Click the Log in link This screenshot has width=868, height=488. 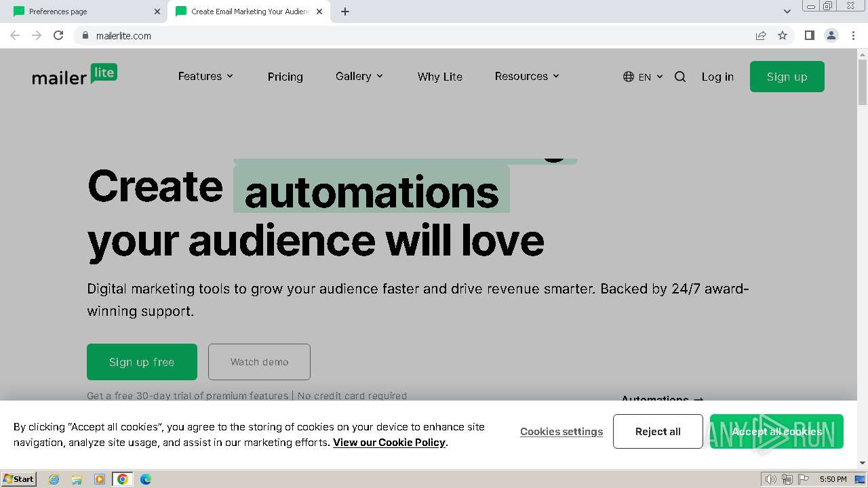click(x=717, y=77)
